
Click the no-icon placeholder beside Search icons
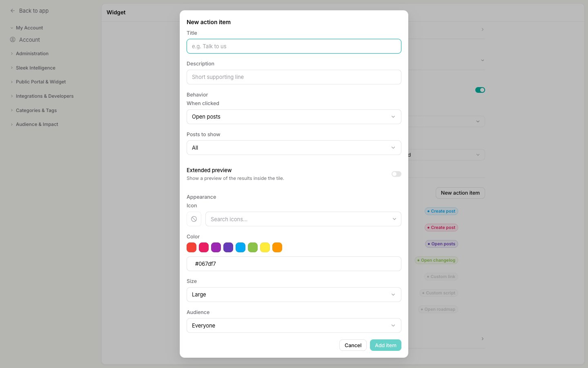(194, 219)
